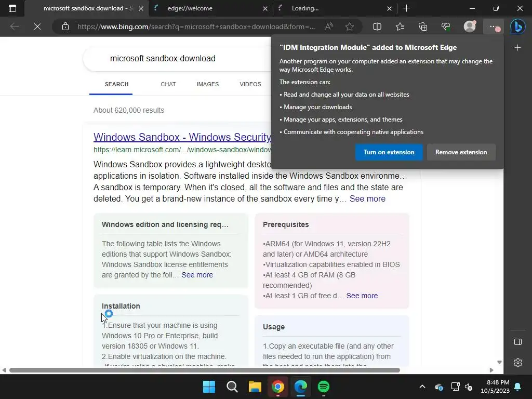532x399 pixels.
Task: Click the Usage card heading
Action: point(274,327)
